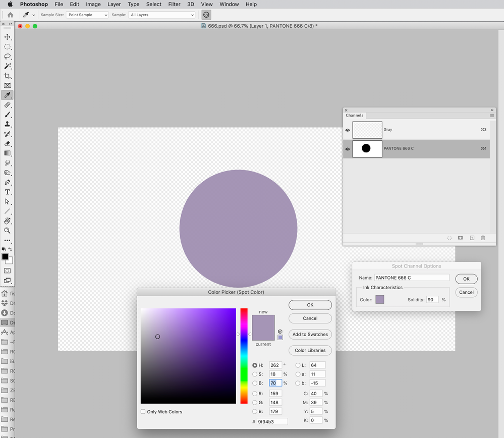Click the Ink Characteristics Color swatch
Viewport: 504px width, 438px height.
point(380,299)
